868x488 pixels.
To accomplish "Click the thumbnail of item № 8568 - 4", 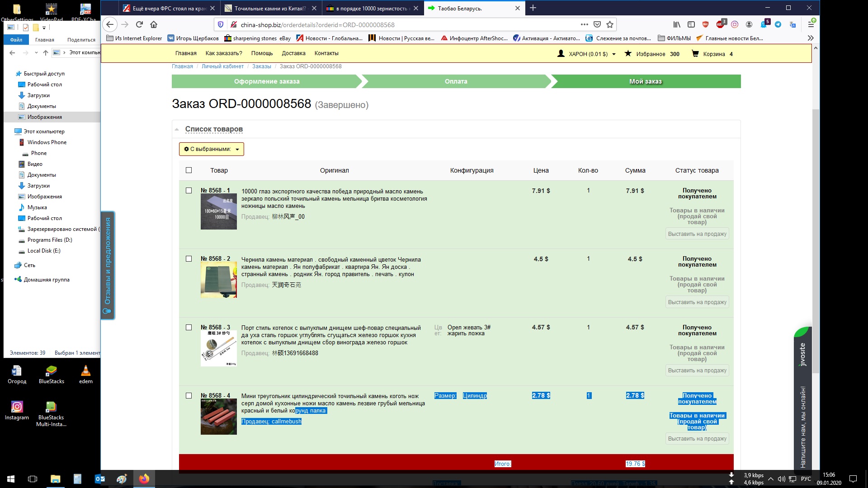I will pyautogui.click(x=219, y=417).
